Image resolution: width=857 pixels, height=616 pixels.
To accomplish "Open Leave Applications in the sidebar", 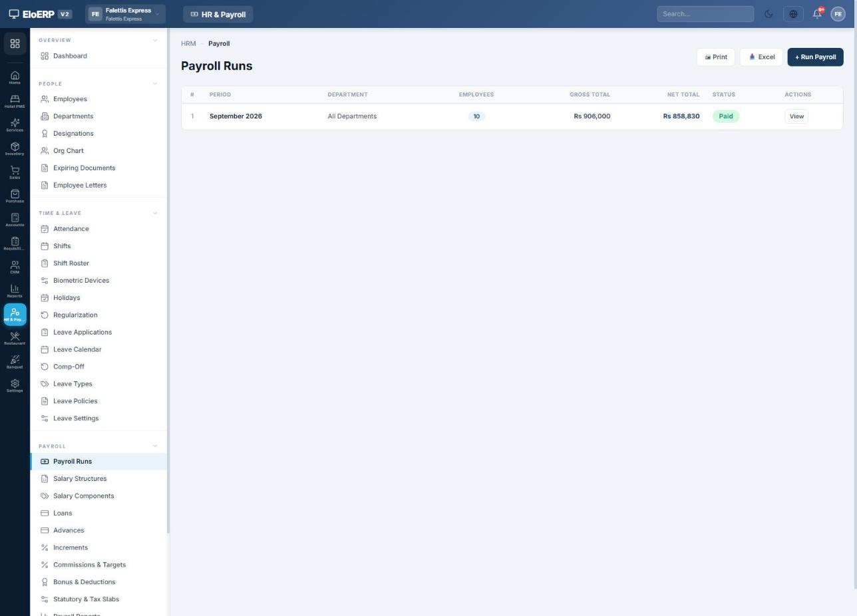I will tap(98, 333).
